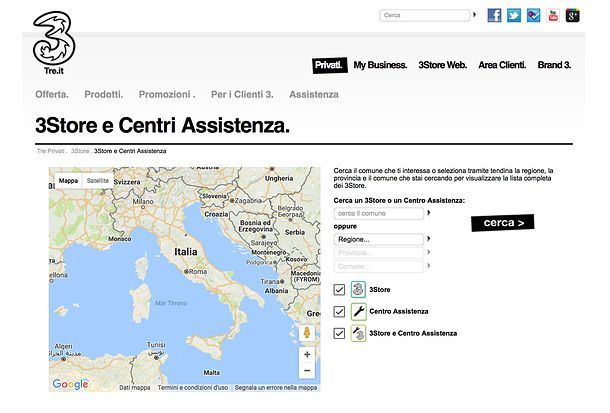Click the Italia label on map
610x413 pixels.
click(186, 252)
